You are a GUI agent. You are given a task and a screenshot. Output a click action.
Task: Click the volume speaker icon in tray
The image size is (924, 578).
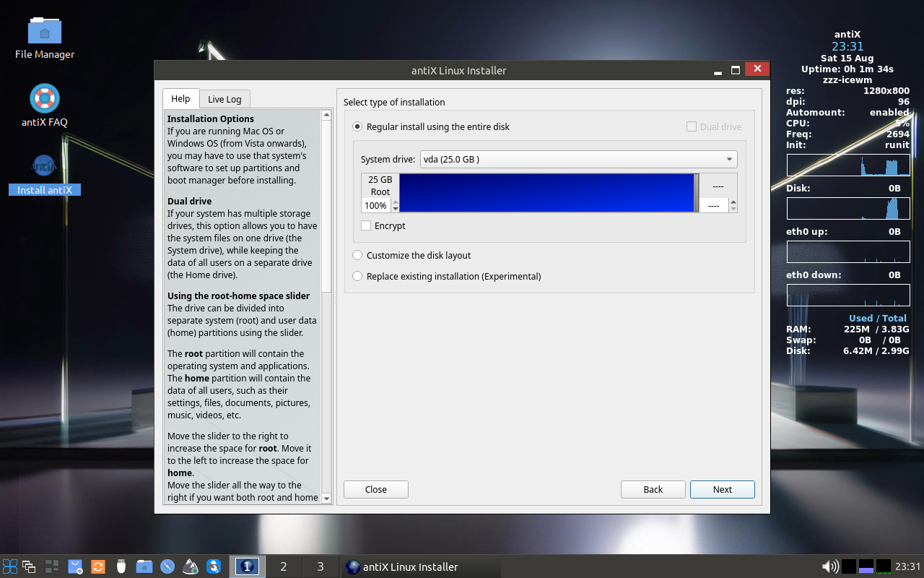tap(830, 566)
